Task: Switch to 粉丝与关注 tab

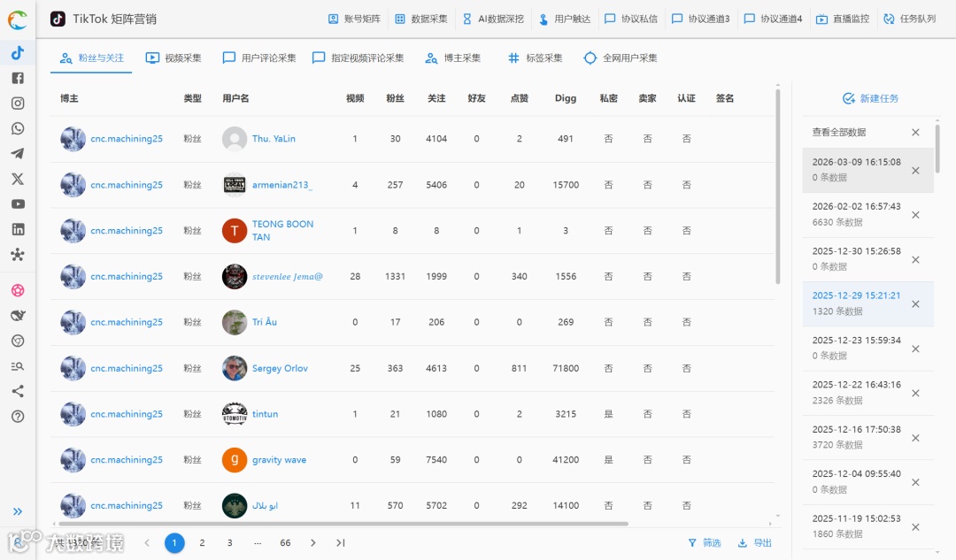Action: coord(91,58)
